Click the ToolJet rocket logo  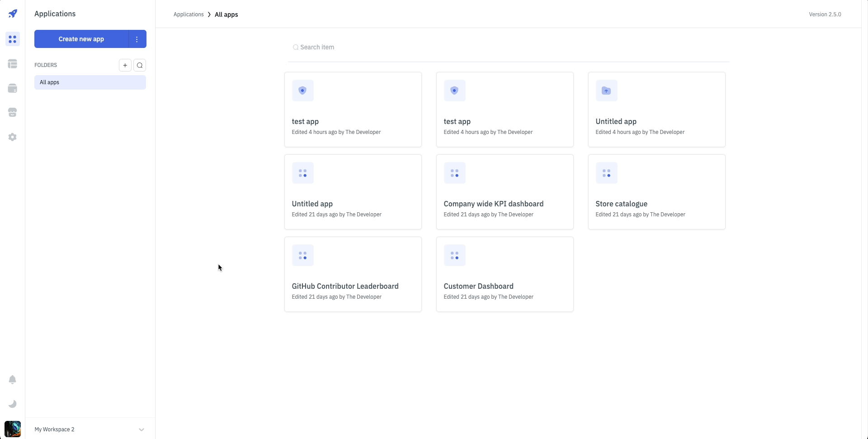(13, 14)
